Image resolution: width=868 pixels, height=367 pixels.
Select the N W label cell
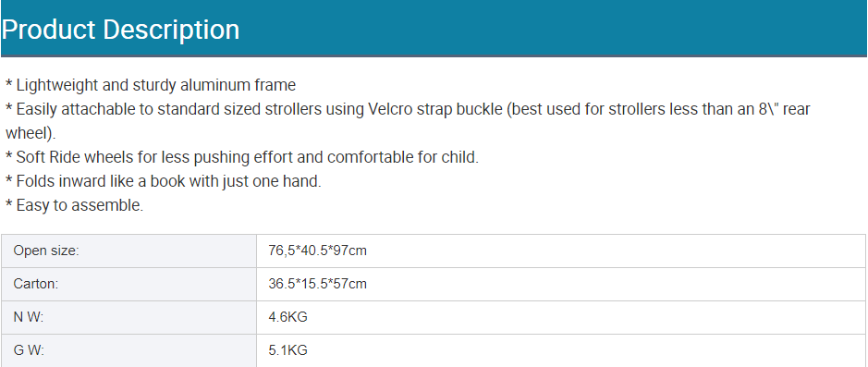pos(129,317)
